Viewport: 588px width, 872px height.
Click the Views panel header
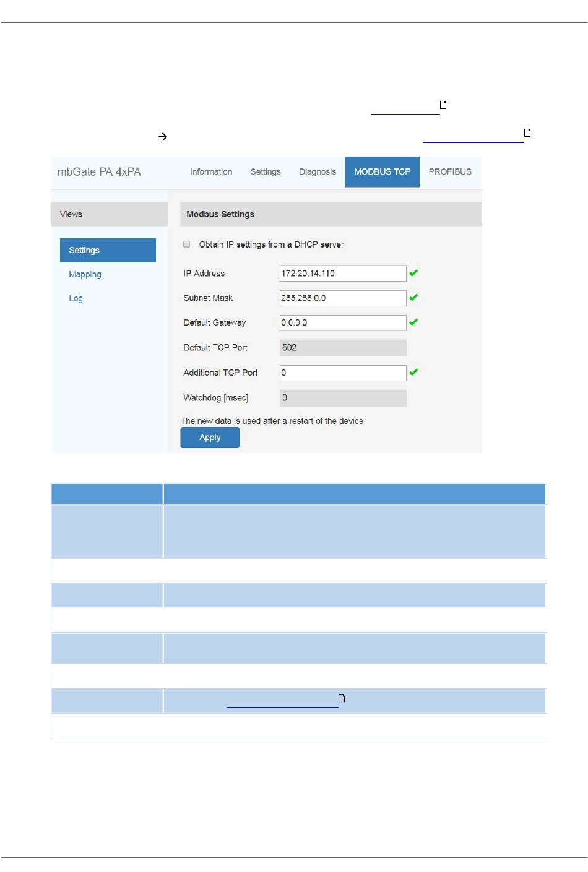pyautogui.click(x=110, y=214)
